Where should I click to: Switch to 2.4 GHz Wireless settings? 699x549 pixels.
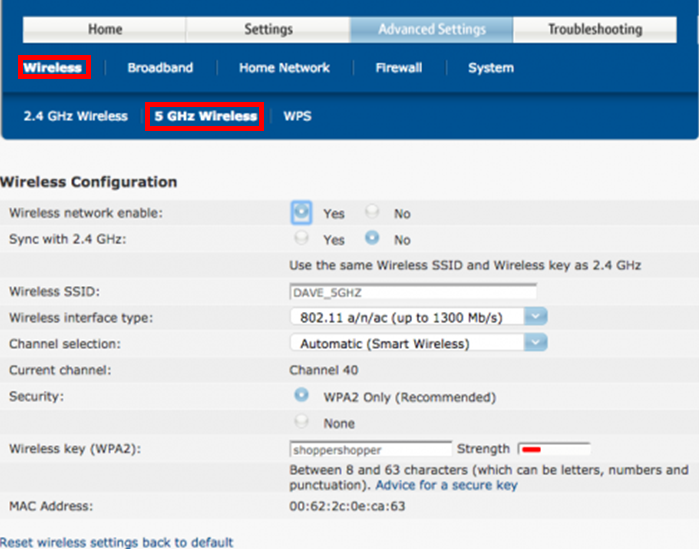point(76,116)
